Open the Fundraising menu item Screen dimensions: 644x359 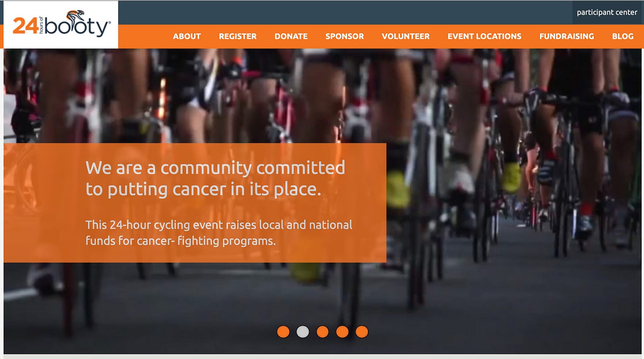point(567,36)
